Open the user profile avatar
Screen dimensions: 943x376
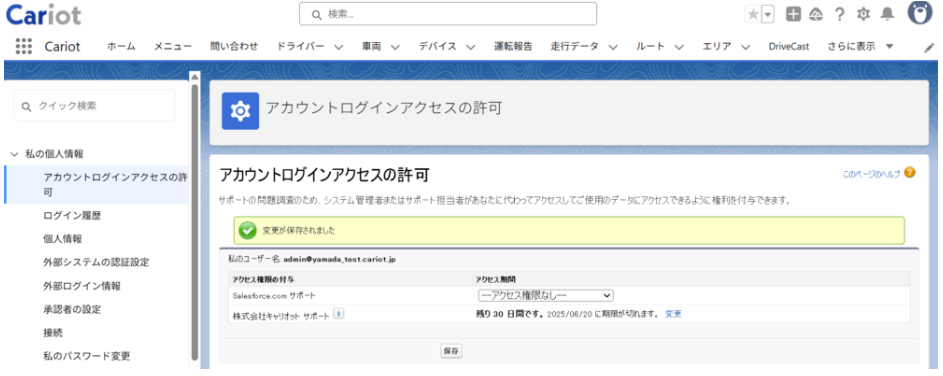[920, 13]
